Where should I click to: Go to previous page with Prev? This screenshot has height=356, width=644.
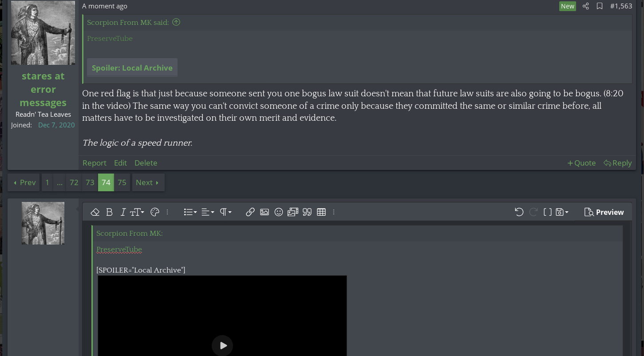[x=24, y=182]
